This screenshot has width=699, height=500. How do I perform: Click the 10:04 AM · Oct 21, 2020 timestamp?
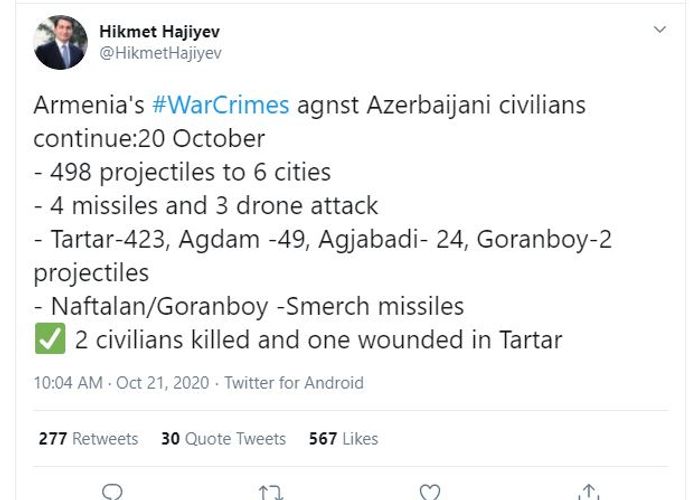click(x=122, y=383)
